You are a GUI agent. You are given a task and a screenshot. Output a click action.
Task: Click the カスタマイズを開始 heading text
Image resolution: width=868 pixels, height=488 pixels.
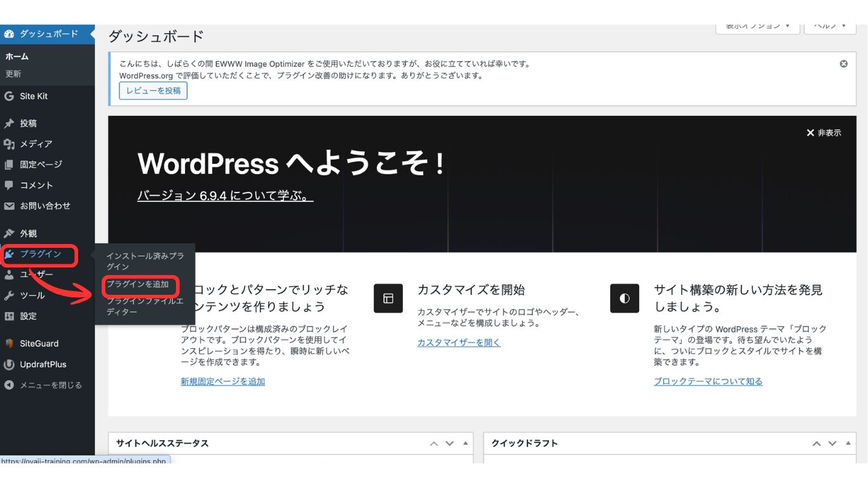tap(471, 290)
